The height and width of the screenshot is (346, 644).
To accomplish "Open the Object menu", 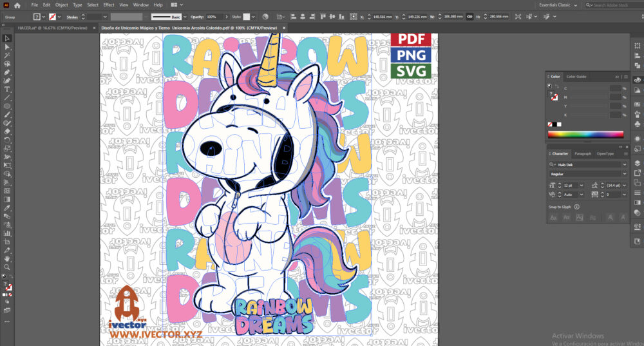I will tap(62, 5).
